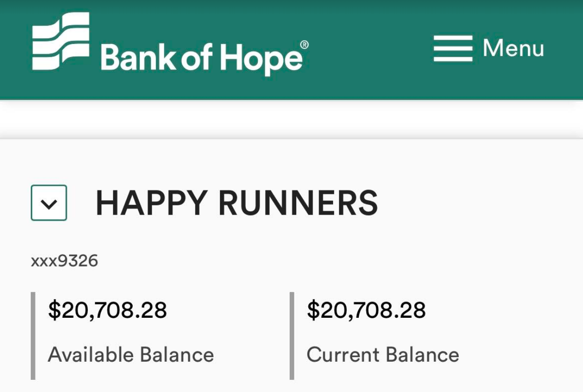This screenshot has width=583, height=392.
Task: Click the Bank of Hope wave logo
Action: (x=61, y=41)
